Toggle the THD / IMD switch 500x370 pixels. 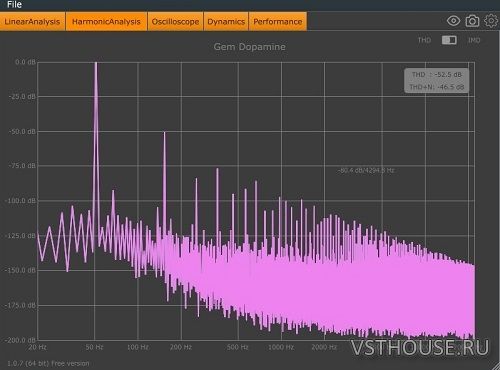(x=449, y=40)
